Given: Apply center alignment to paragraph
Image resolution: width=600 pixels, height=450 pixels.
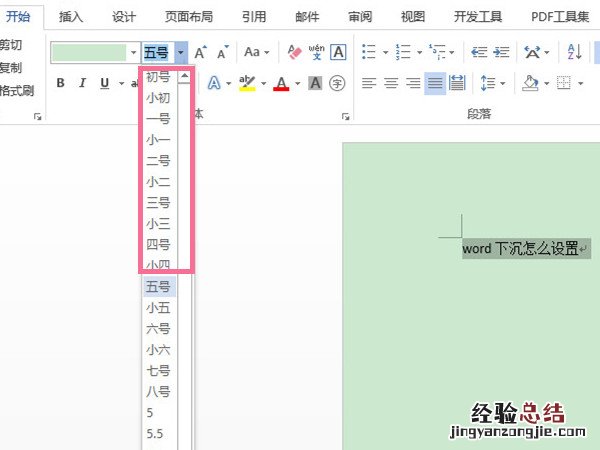Looking at the screenshot, I should (391, 83).
